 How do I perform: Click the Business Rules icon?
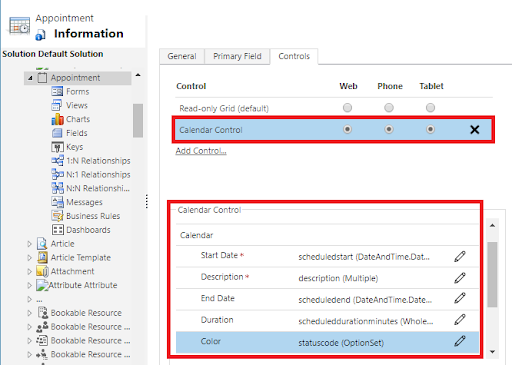pyautogui.click(x=57, y=216)
